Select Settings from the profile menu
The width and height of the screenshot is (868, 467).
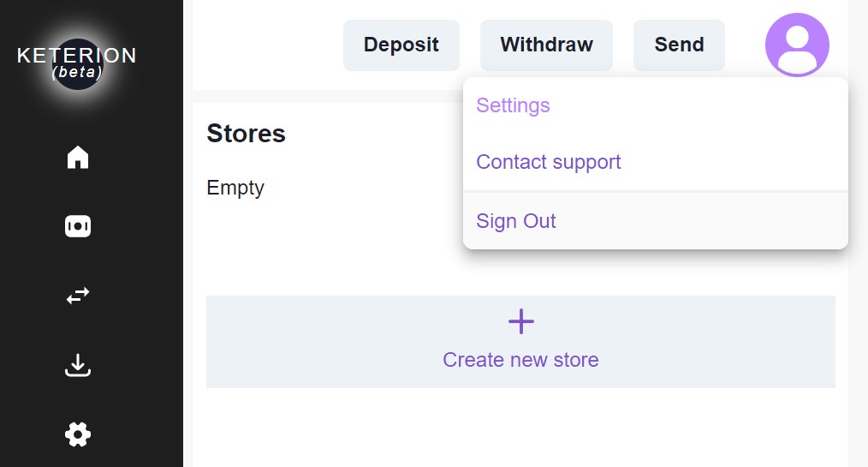(513, 105)
